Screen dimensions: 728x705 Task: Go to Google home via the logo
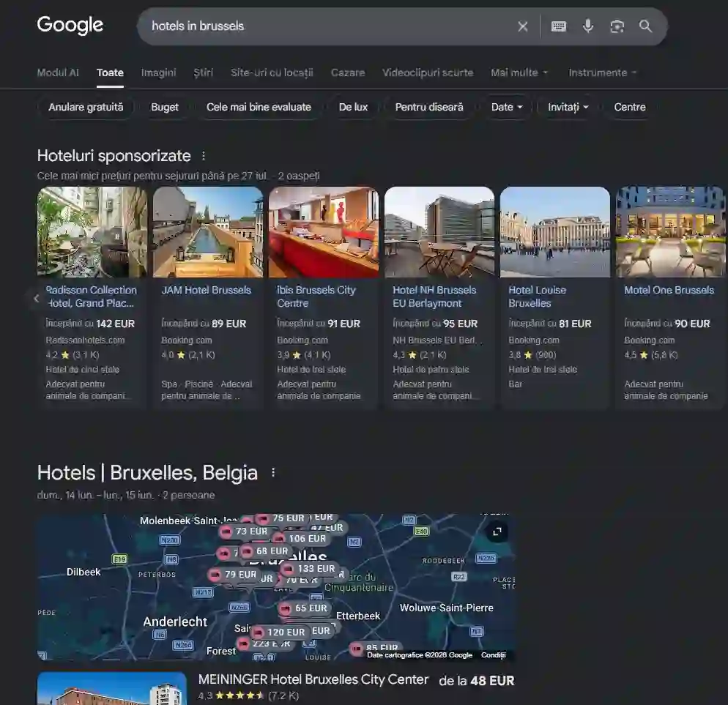pos(70,26)
